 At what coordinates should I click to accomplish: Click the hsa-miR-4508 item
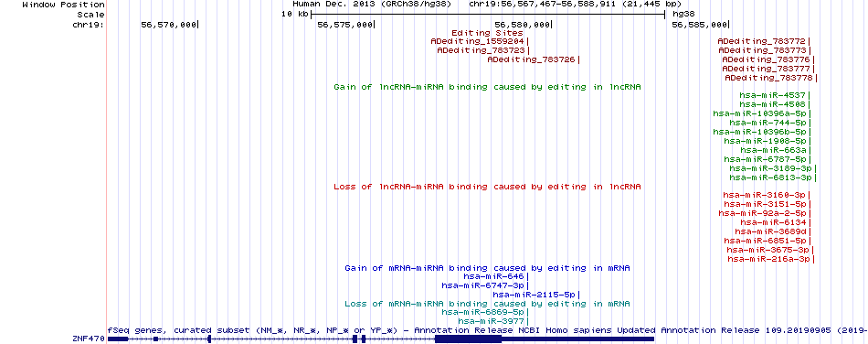pos(775,104)
